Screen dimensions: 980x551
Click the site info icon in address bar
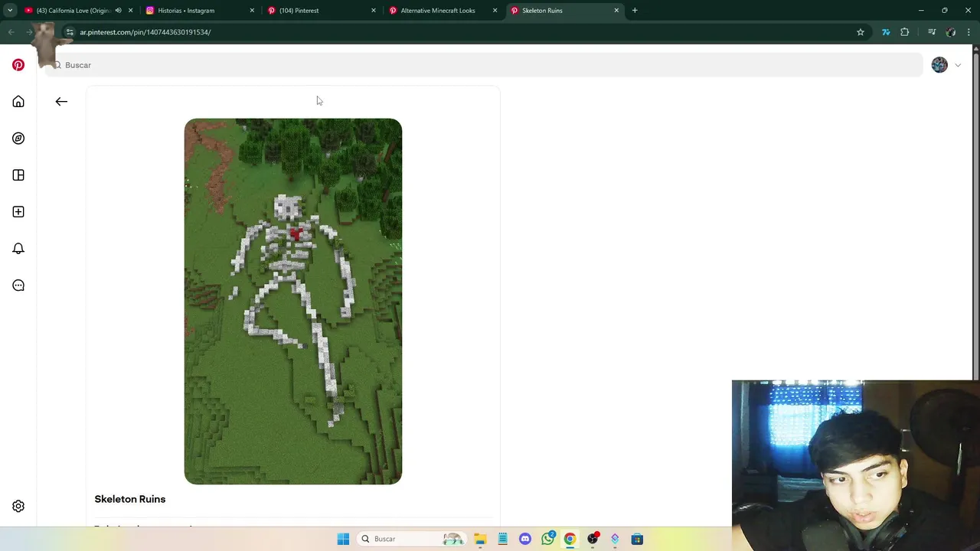[69, 32]
